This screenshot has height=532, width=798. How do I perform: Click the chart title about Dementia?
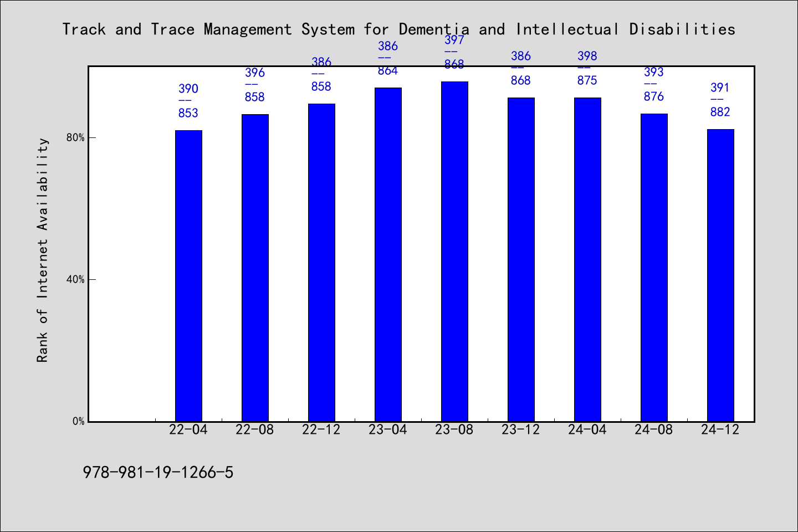399,29
